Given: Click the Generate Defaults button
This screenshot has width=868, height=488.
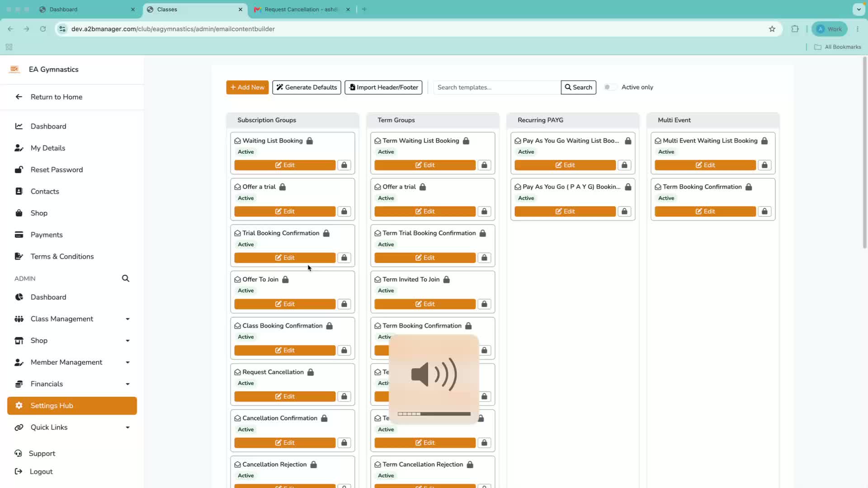Looking at the screenshot, I should pos(307,87).
